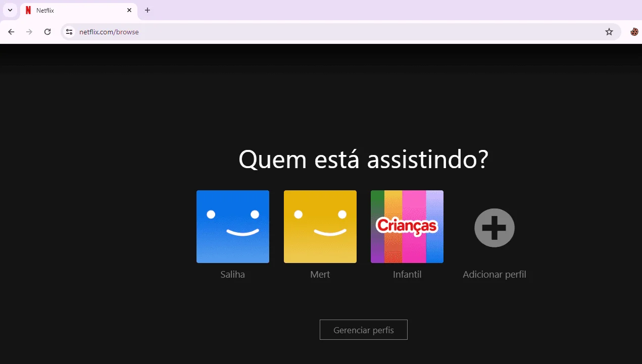This screenshot has width=642, height=364.
Task: Expand the tab search dropdown arrow
Action: (x=10, y=10)
